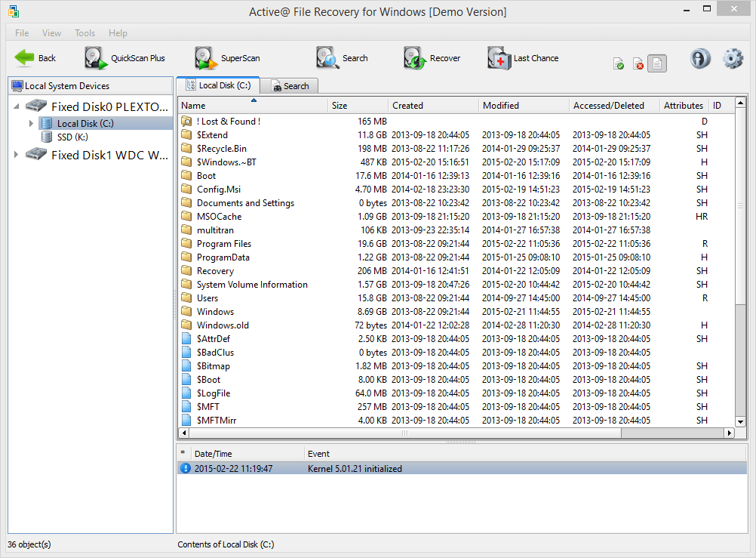Show existing files filter with green check
Image resolution: width=756 pixels, height=558 pixels.
(x=619, y=63)
